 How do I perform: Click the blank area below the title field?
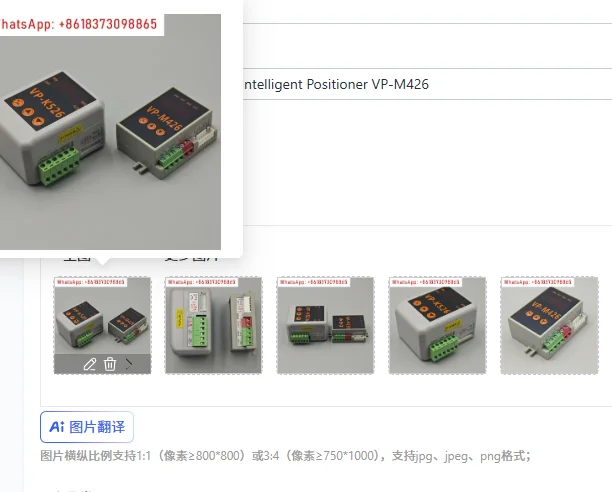pos(427,162)
